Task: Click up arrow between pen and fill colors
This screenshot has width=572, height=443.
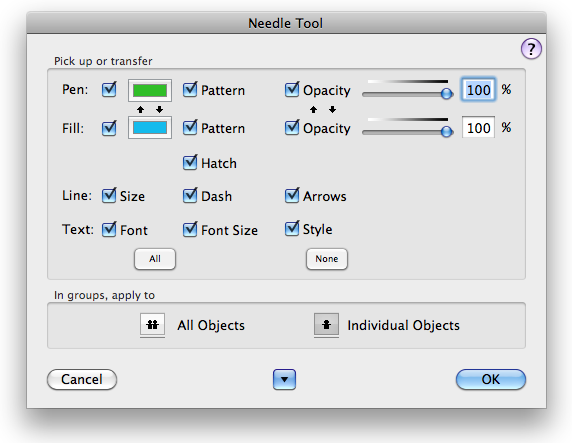Action: click(x=140, y=109)
